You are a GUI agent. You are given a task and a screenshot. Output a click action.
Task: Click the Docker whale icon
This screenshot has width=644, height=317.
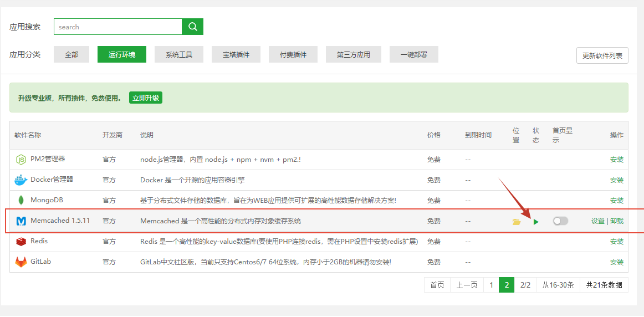tap(21, 180)
